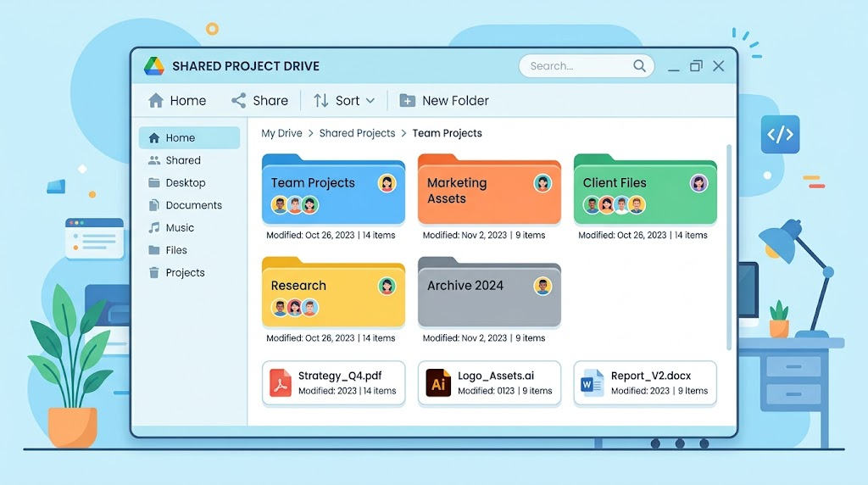Open Files in the sidebar
Viewport: 868px width, 485px height.
[x=189, y=249]
